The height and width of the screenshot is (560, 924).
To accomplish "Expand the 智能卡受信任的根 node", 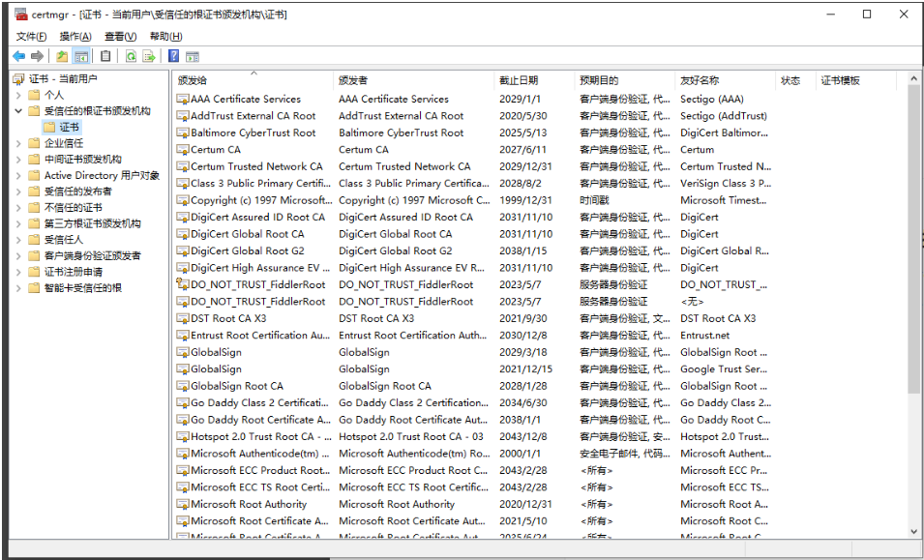I will tap(18, 288).
